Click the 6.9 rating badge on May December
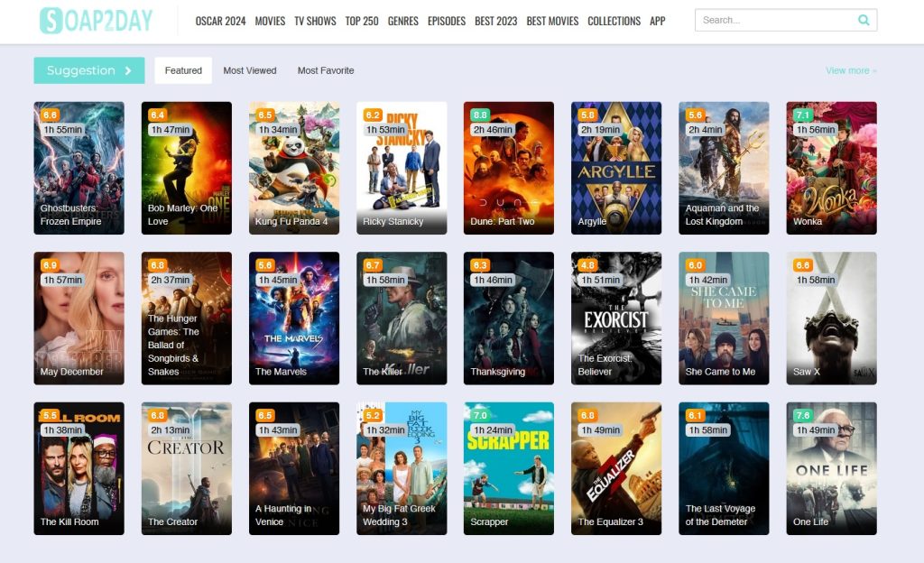This screenshot has height=563, width=924. tap(51, 265)
